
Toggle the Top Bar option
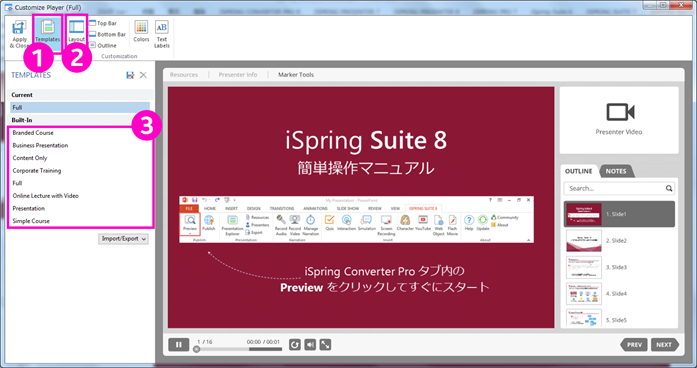pyautogui.click(x=103, y=23)
